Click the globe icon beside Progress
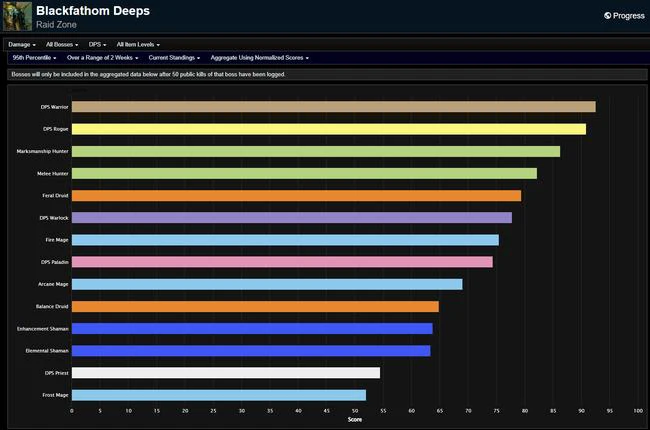650x430 pixels. (x=607, y=16)
